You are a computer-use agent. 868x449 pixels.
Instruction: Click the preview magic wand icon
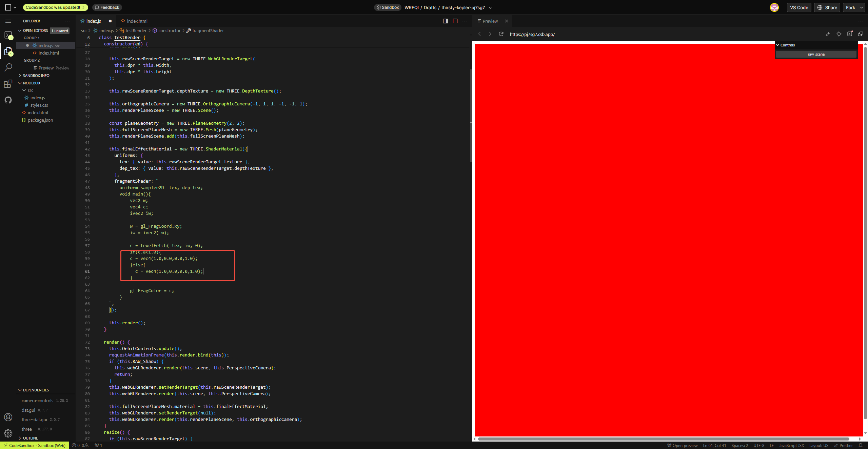pos(828,34)
